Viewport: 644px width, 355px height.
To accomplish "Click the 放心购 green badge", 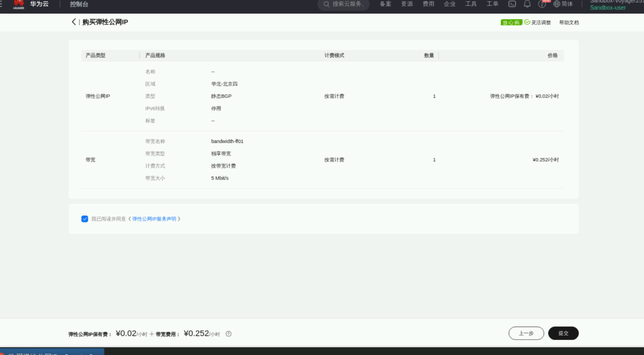I will click(x=511, y=22).
